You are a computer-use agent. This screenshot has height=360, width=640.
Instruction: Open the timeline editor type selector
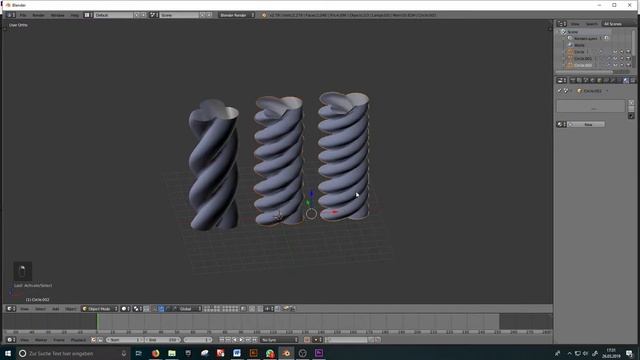coord(11,340)
